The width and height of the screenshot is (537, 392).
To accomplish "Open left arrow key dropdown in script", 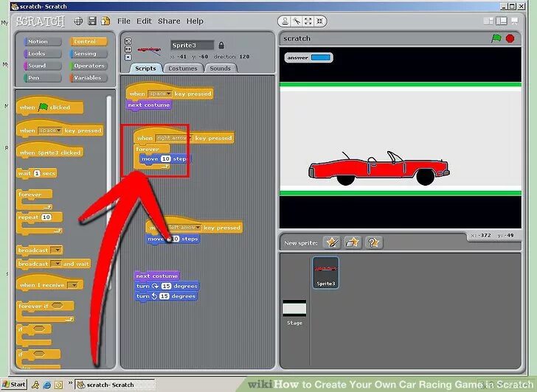I will pos(184,228).
